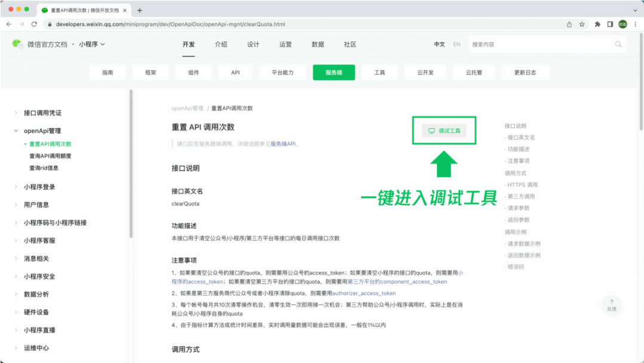
Task: Open the 服务端API link
Action: coord(282,144)
